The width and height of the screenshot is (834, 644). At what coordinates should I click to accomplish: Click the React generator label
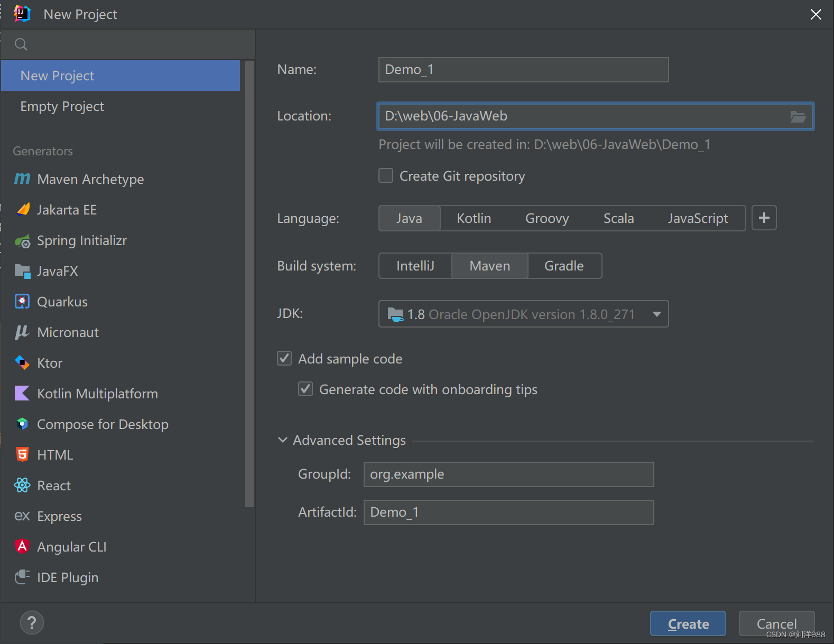(54, 486)
